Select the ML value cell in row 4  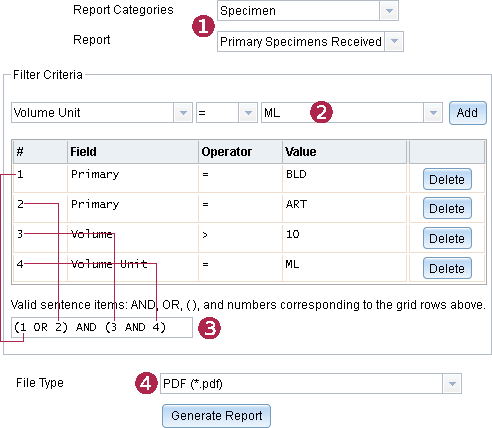[345, 268]
